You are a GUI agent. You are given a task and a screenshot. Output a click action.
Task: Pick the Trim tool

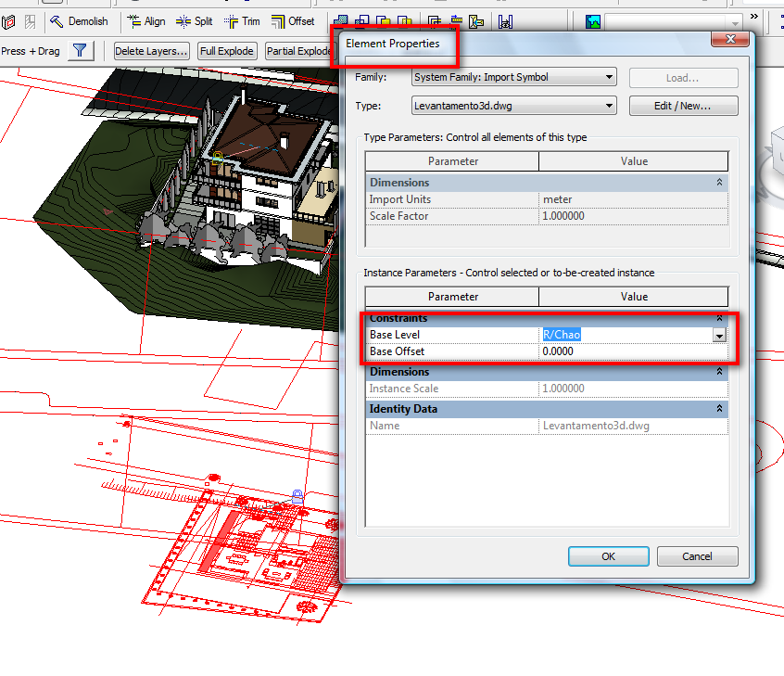242,21
